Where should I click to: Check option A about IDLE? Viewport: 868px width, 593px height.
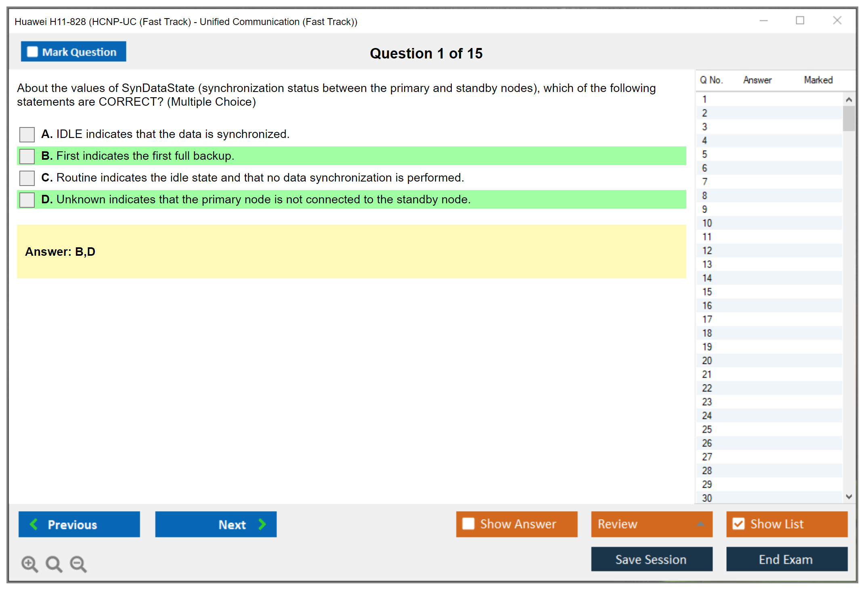click(x=27, y=134)
